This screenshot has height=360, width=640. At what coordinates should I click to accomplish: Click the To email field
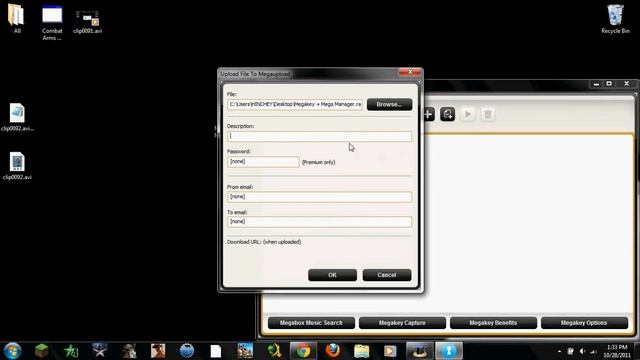click(x=320, y=222)
